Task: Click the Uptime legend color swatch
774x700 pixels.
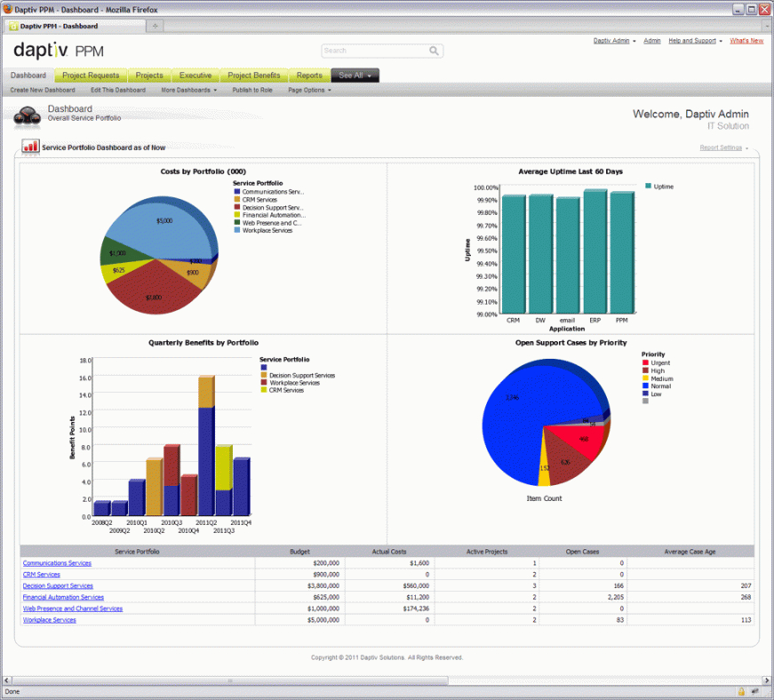Action: pyautogui.click(x=648, y=186)
